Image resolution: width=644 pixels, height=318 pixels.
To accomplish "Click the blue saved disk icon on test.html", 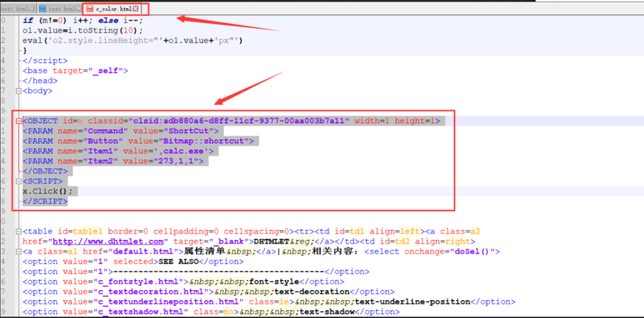I will [42, 8].
